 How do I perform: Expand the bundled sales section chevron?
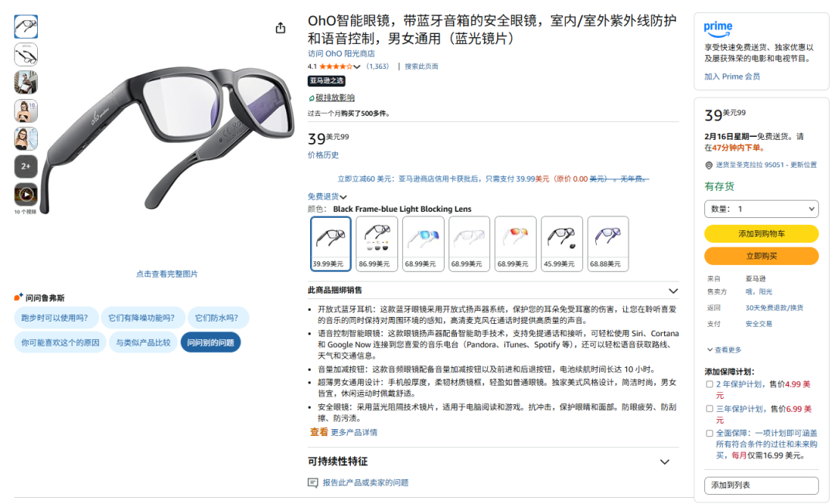click(x=673, y=291)
